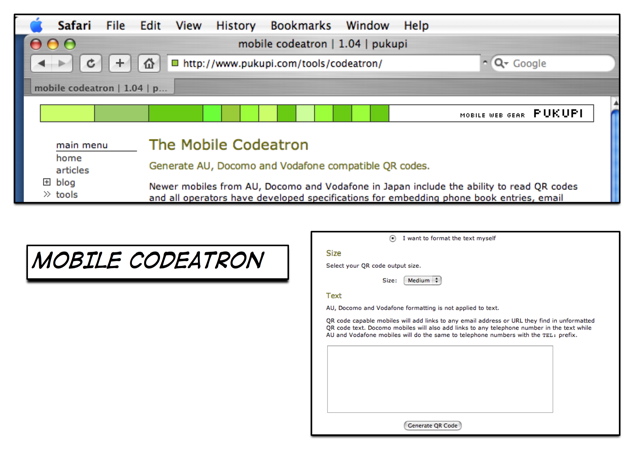
Task: Select 'I want to format the text myself' radio
Action: (392, 238)
